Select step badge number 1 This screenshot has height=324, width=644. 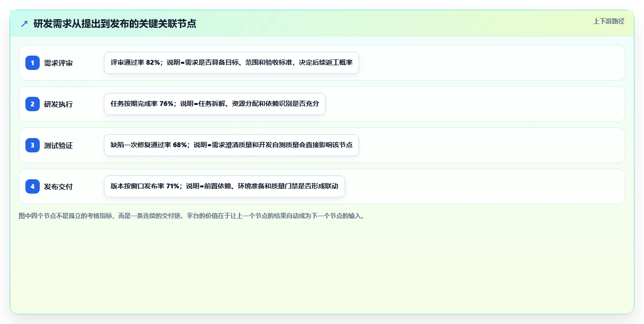(33, 63)
